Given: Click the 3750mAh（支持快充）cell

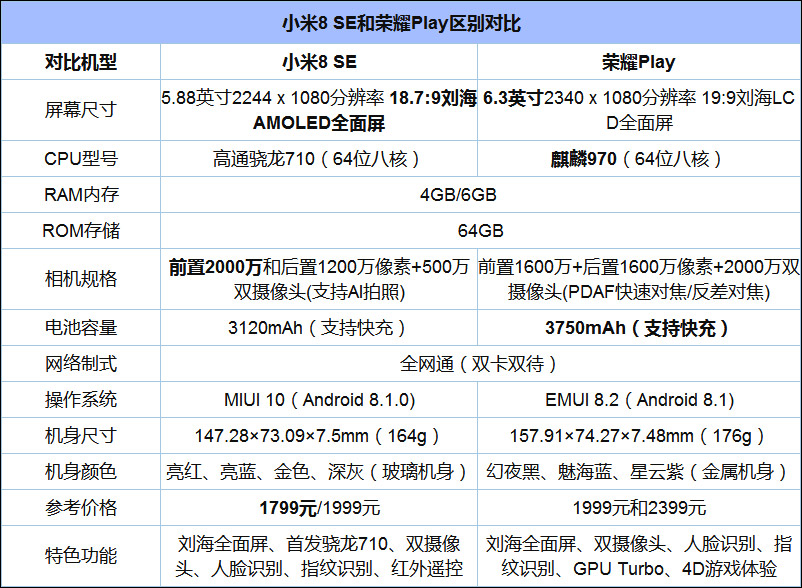Looking at the screenshot, I should (x=639, y=327).
